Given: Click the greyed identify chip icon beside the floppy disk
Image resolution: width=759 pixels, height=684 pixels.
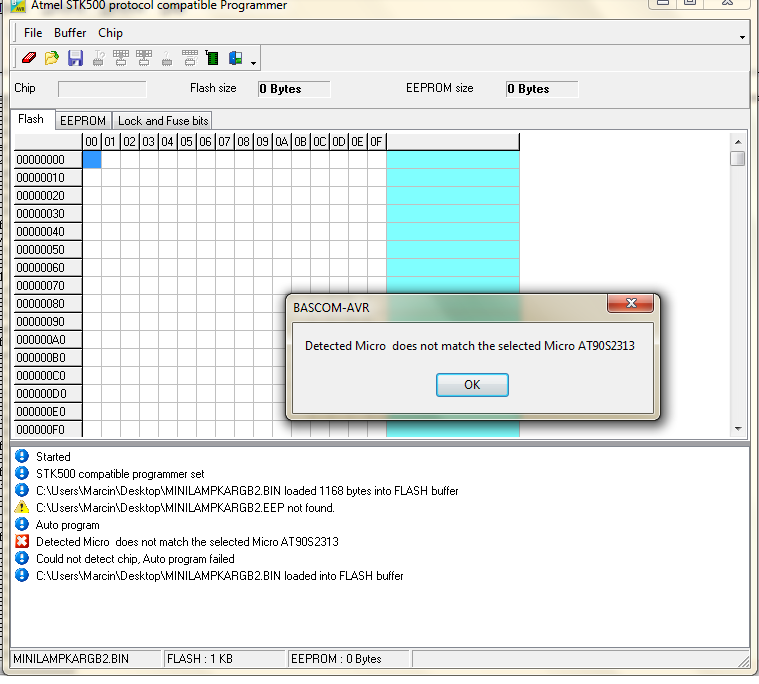Looking at the screenshot, I should tap(98, 58).
